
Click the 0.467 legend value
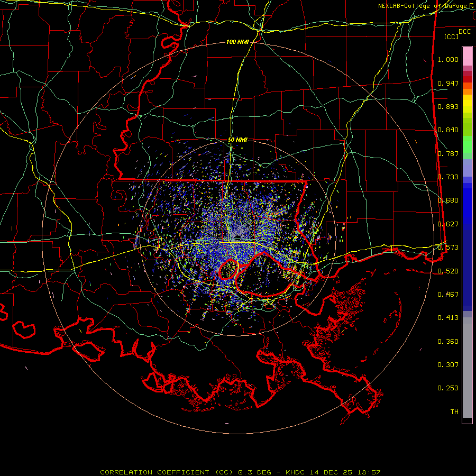coord(448,295)
